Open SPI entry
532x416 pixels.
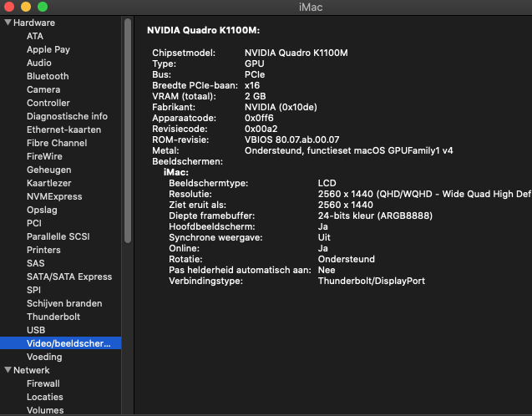point(33,290)
